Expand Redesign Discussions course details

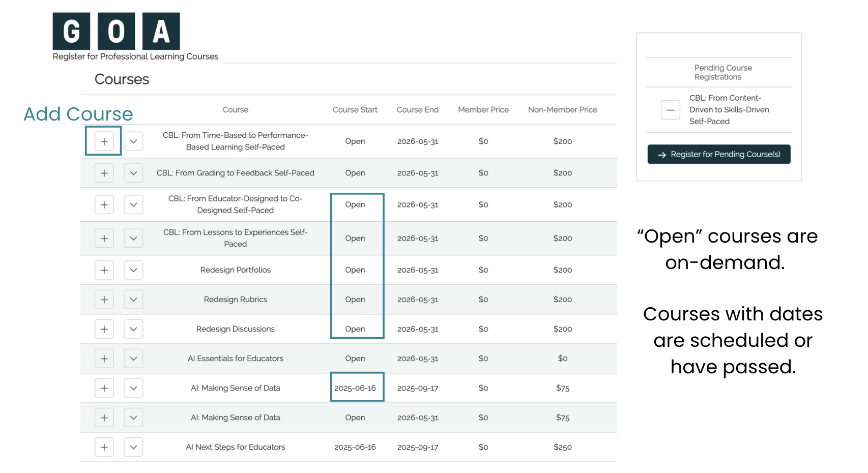pyautogui.click(x=133, y=329)
